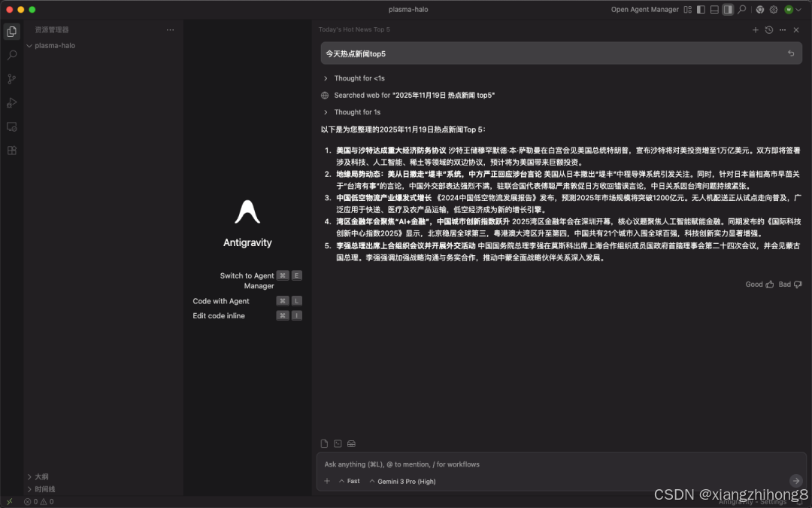Click the Explorer more actions ellipsis
The image size is (812, 508).
point(170,29)
